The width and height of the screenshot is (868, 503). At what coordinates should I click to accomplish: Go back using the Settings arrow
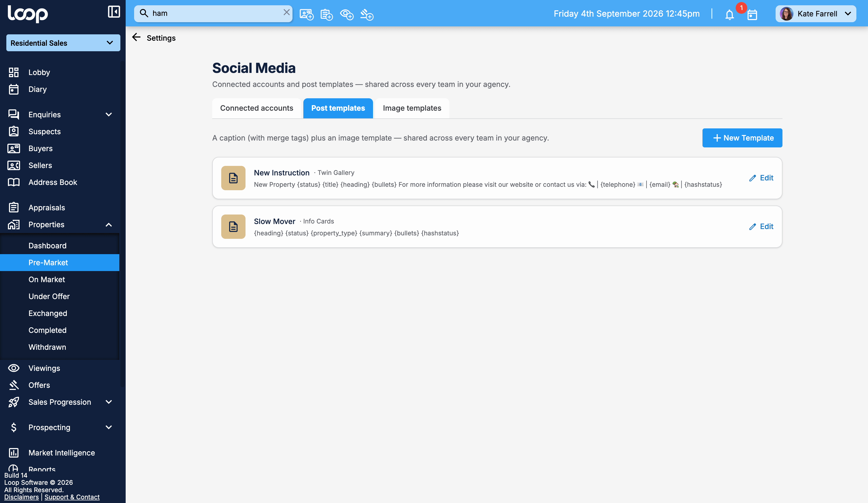[136, 37]
